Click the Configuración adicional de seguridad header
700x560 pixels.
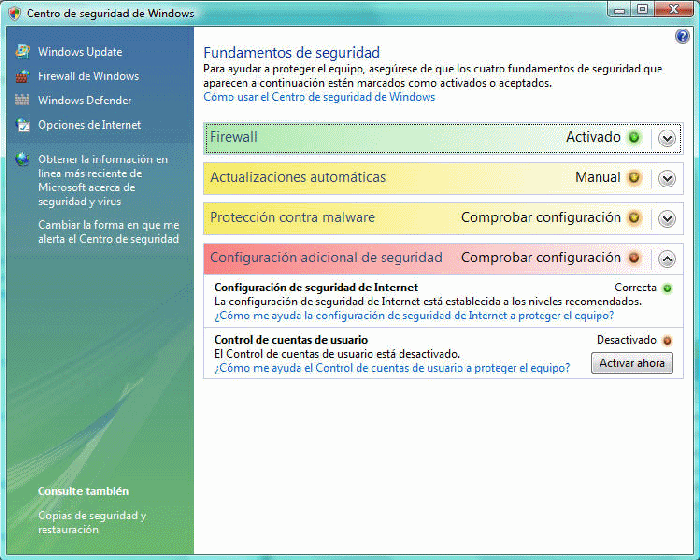(x=443, y=259)
